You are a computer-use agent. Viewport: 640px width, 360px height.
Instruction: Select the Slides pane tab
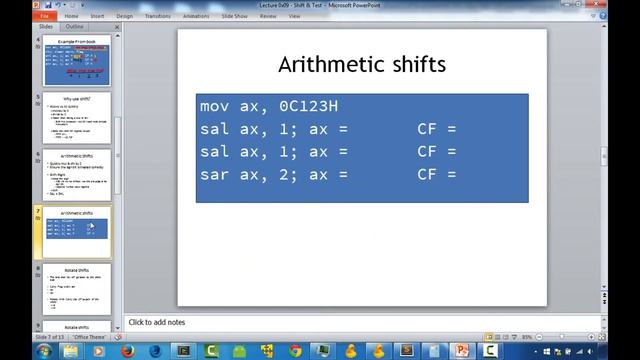[46, 27]
